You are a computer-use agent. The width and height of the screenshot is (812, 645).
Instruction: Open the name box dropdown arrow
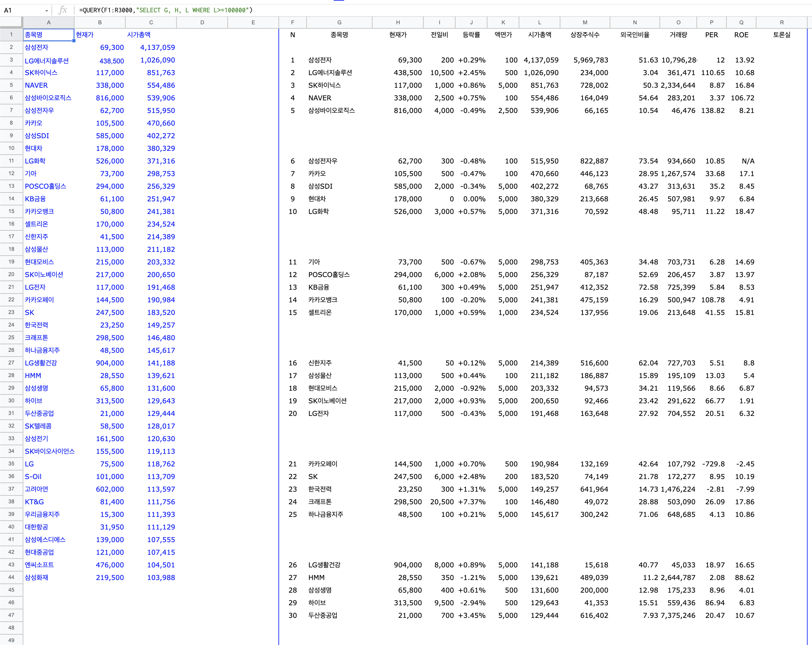46,10
